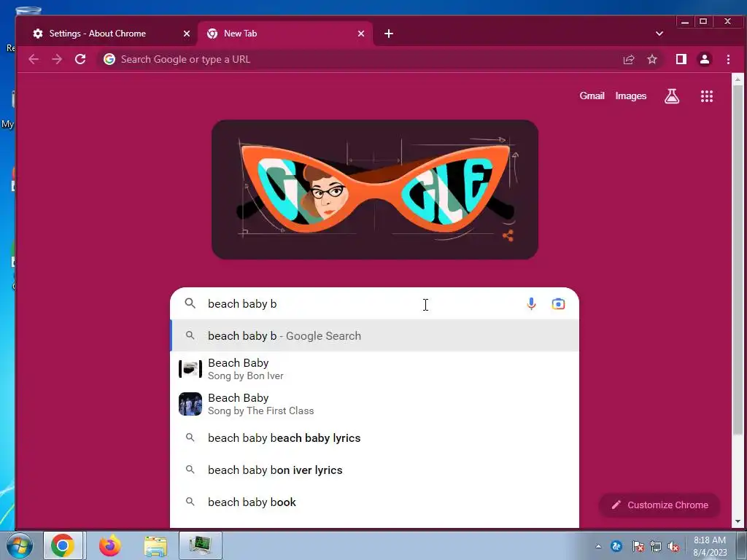Viewport: 747px width, 560px height.
Task: Search by image with Google Lens icon
Action: [x=558, y=304]
